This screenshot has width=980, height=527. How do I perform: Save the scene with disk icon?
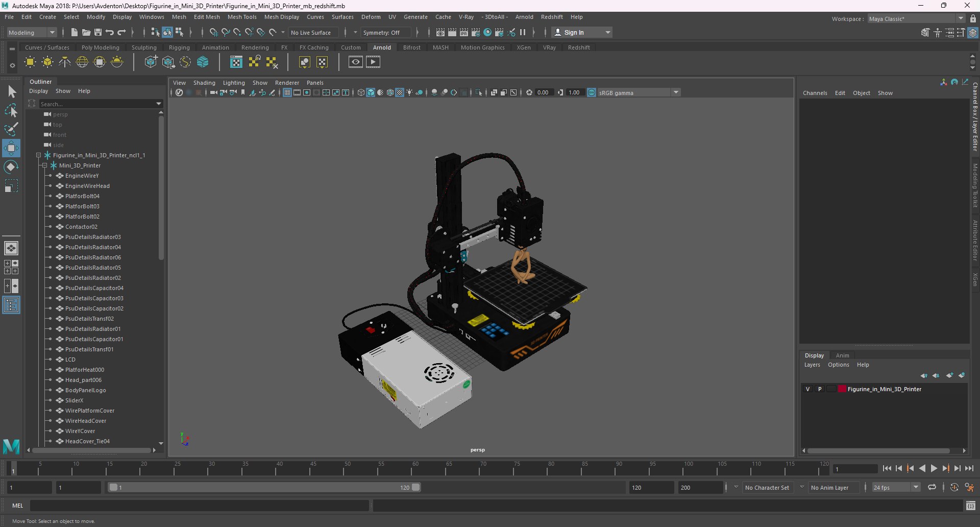(98, 32)
